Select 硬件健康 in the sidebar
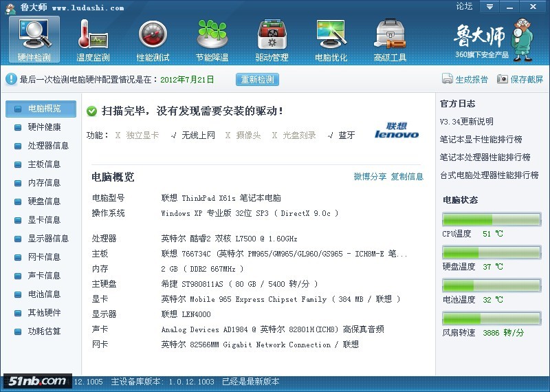 pos(44,127)
